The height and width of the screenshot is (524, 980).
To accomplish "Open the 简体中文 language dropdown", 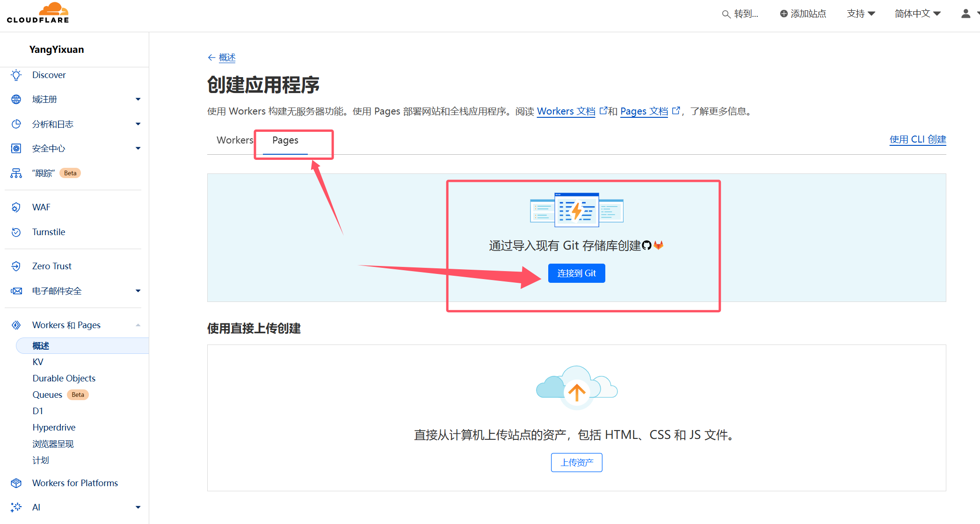I will click(917, 14).
